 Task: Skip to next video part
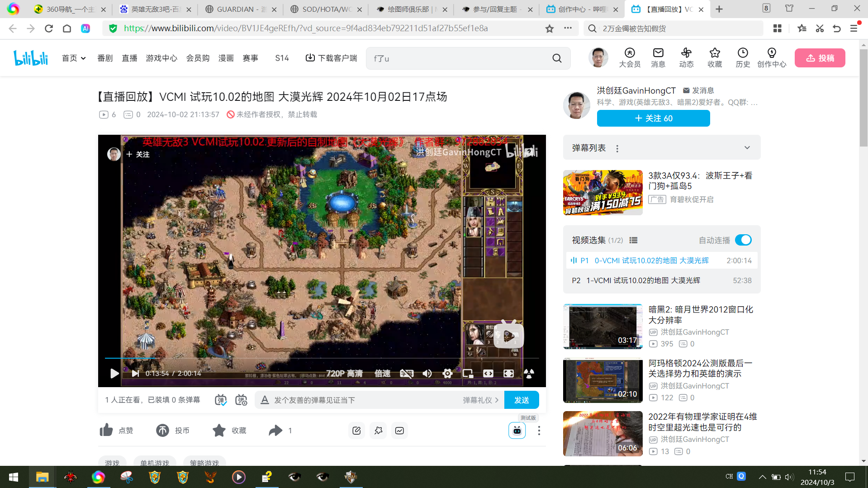pyautogui.click(x=135, y=374)
